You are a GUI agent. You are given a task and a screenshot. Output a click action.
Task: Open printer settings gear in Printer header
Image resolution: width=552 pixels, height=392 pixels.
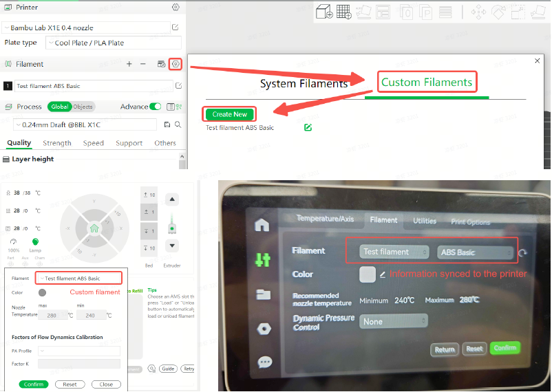176,7
